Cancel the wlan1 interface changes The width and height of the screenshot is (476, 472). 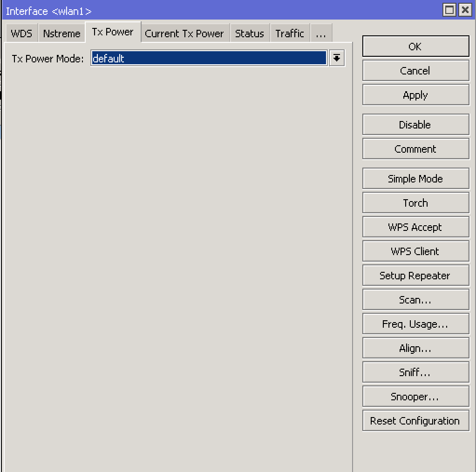[x=415, y=70]
